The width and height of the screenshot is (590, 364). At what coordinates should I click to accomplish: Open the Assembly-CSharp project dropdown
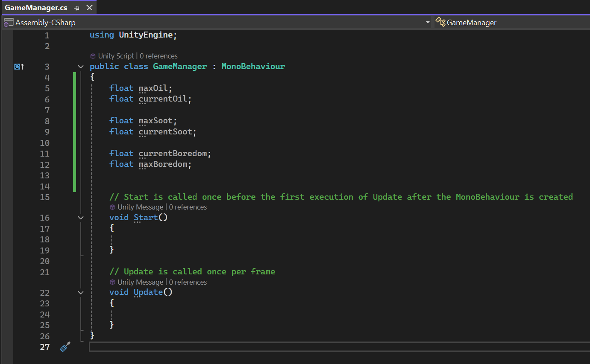[428, 23]
